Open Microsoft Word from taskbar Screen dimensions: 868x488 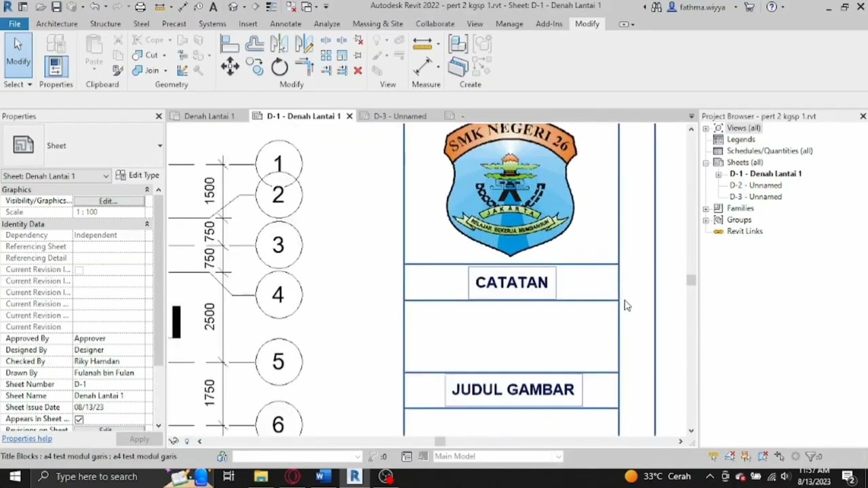323,476
